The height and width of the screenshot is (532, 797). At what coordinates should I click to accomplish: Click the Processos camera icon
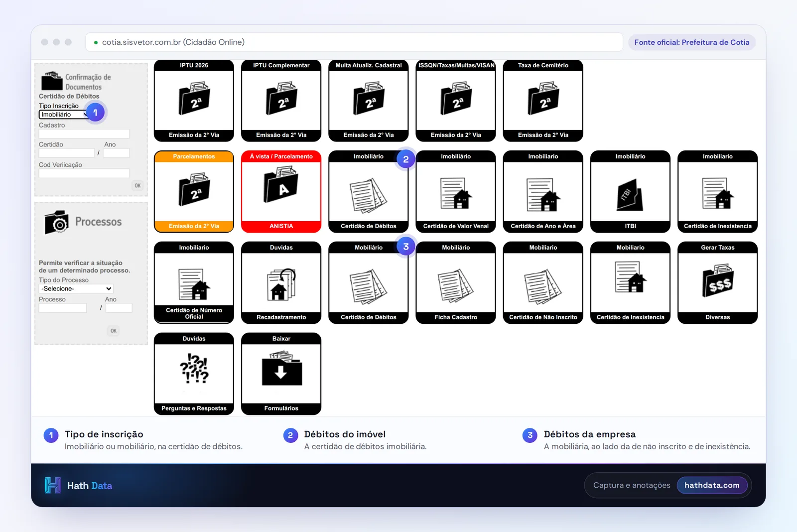click(x=56, y=222)
